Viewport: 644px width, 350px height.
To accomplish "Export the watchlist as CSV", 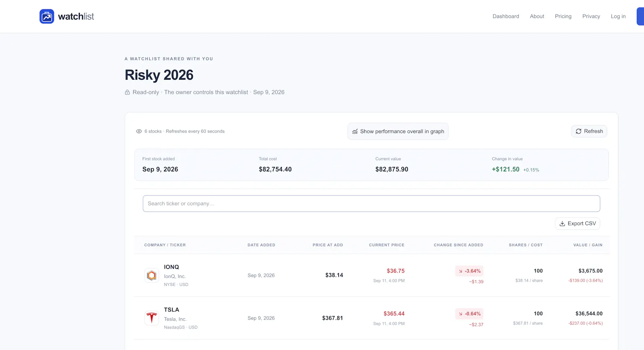I will pos(578,224).
